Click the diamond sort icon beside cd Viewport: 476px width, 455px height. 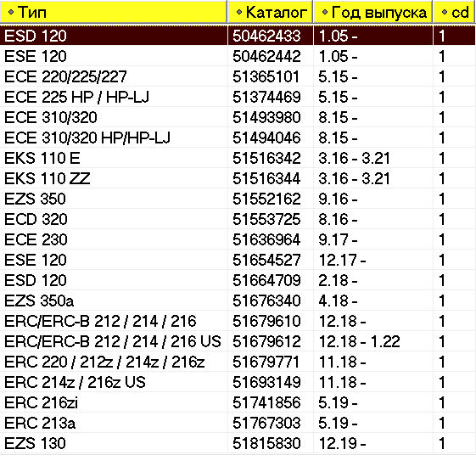[x=445, y=12]
